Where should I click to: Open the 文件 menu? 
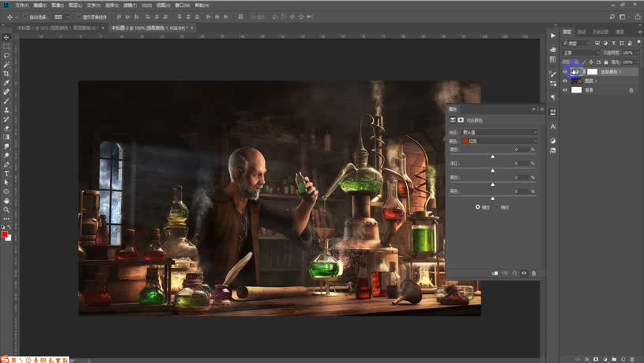22,6
